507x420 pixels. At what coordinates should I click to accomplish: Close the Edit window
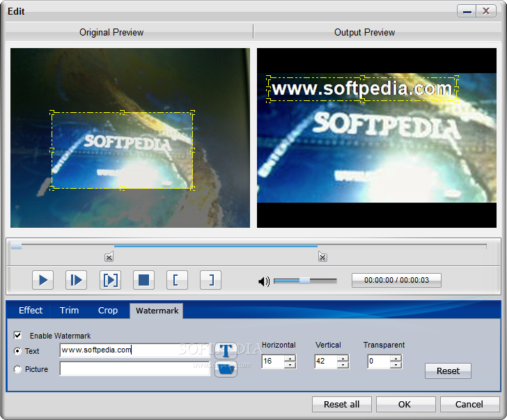coord(486,11)
